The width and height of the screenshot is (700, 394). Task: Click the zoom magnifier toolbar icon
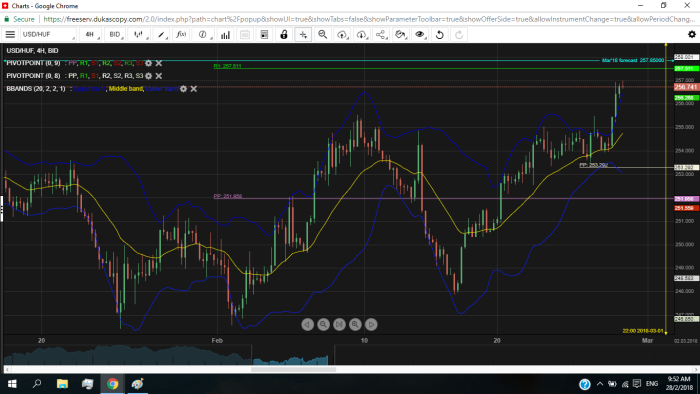322,34
